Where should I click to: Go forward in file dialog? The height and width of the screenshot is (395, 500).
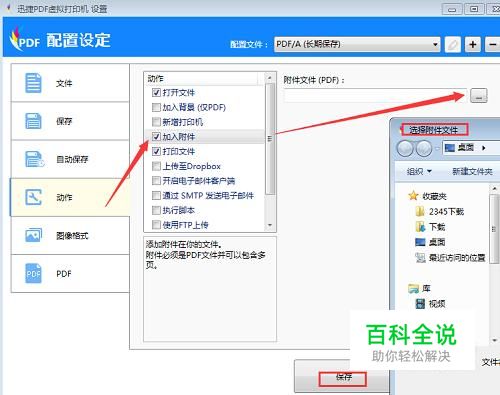pos(424,148)
